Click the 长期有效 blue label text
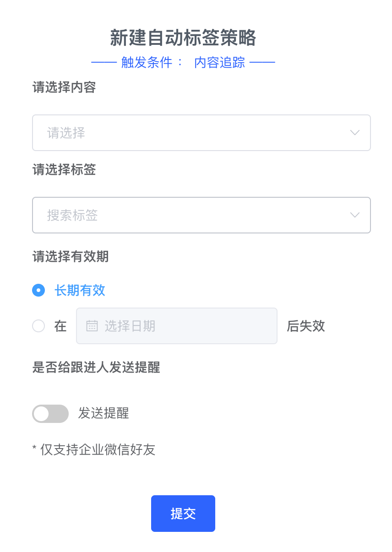 point(80,290)
